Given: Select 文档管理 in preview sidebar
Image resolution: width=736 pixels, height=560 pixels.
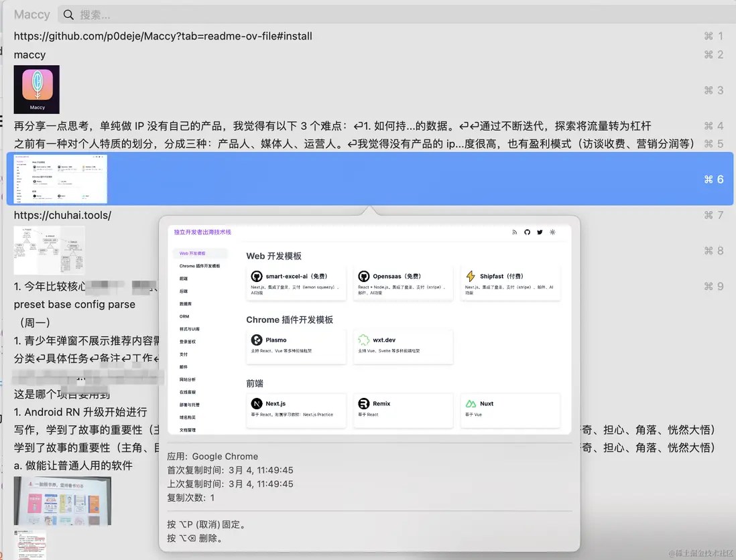Looking at the screenshot, I should [x=187, y=430].
